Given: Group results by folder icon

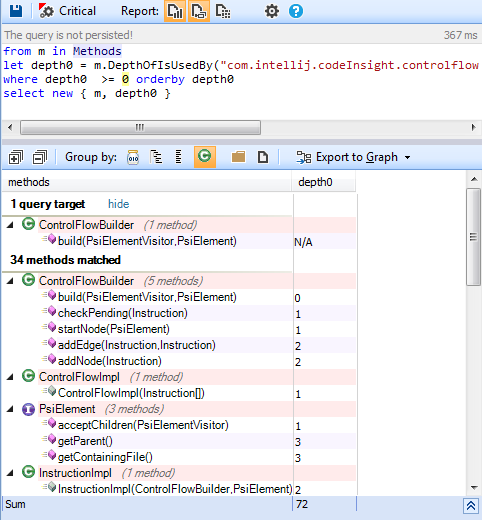Looking at the screenshot, I should click(238, 156).
